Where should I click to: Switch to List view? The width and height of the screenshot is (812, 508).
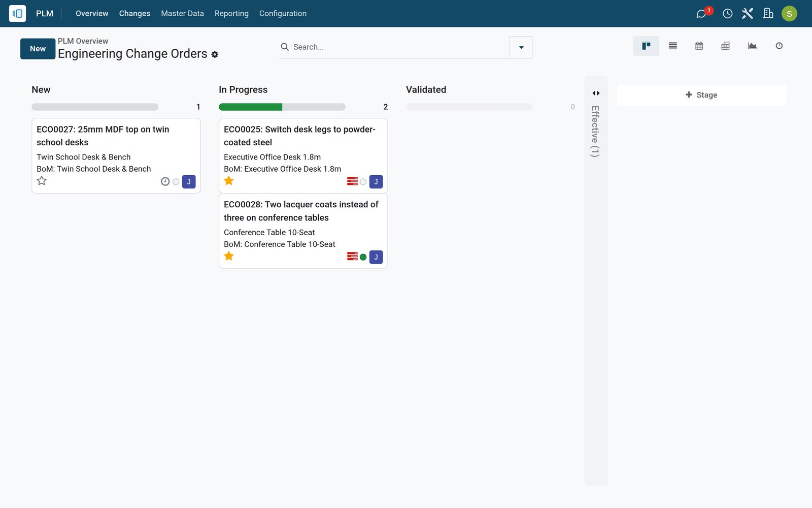(x=673, y=46)
